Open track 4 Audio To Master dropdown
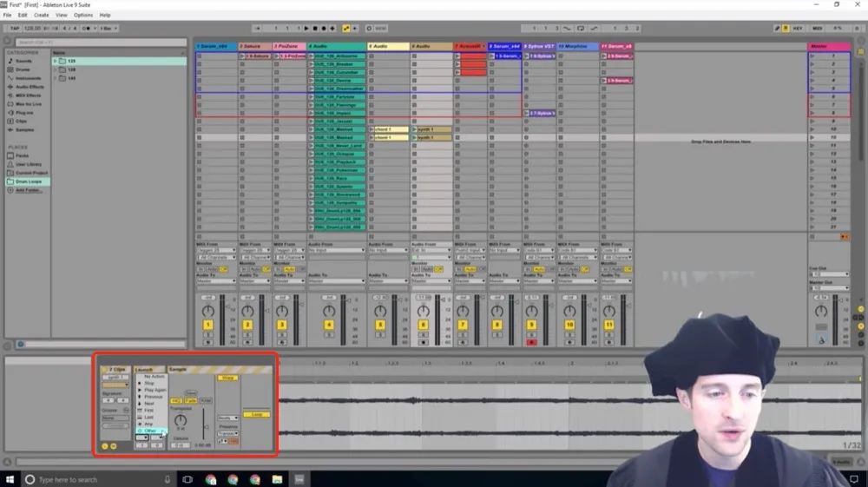Image resolution: width=868 pixels, height=487 pixels. [x=336, y=281]
